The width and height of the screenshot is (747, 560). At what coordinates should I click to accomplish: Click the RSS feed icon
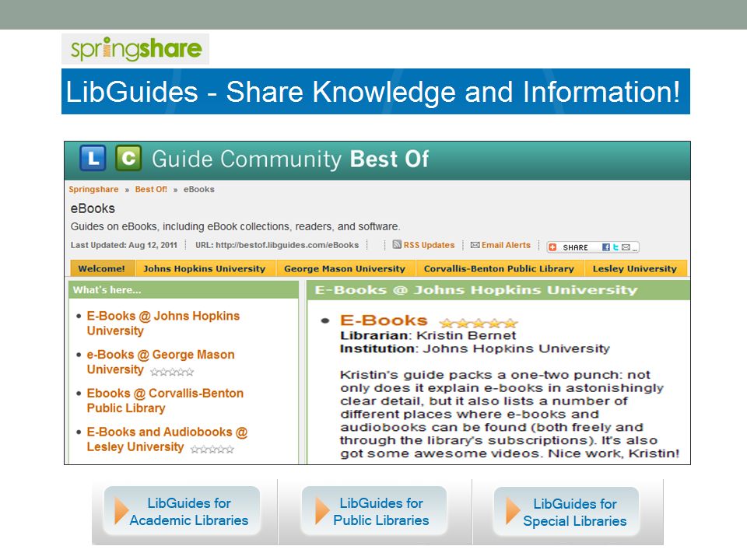(397, 245)
